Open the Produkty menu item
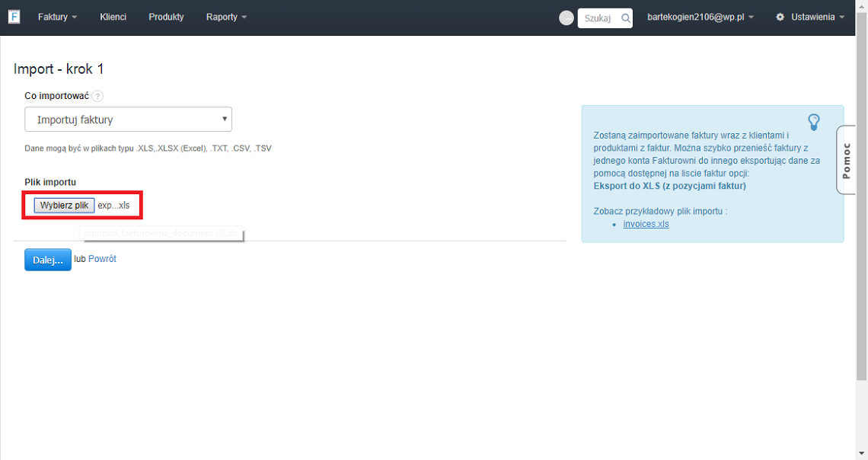The height and width of the screenshot is (460, 868). [166, 17]
